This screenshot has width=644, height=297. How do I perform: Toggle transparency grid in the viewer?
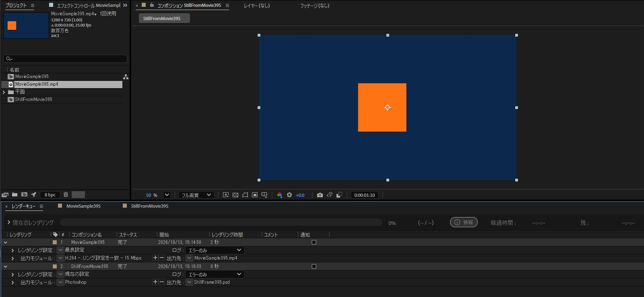pos(235,195)
